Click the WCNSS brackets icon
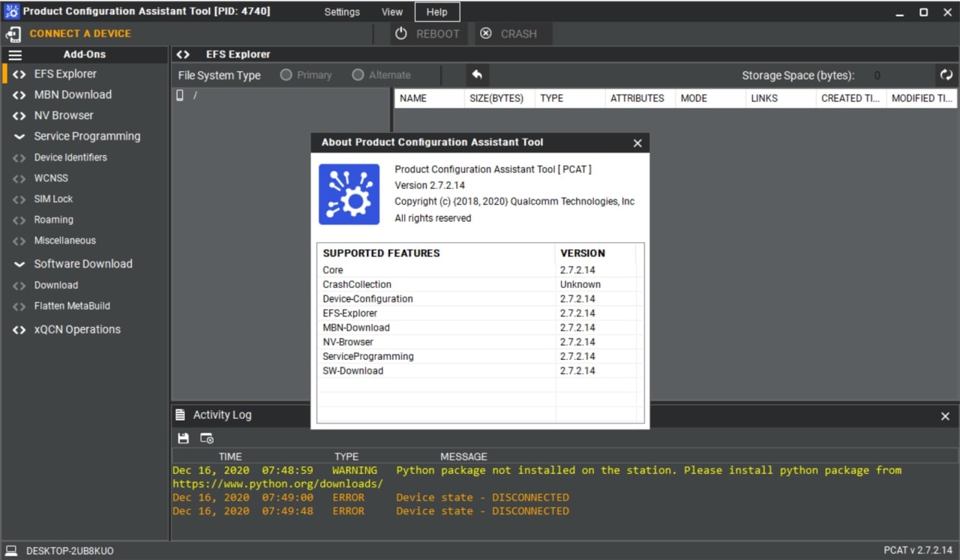 (x=19, y=179)
